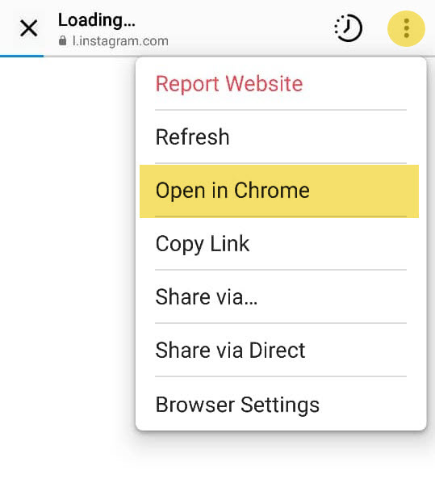Tap the clock-shaped browsing history icon
This screenshot has height=504, width=435.
[x=349, y=28]
